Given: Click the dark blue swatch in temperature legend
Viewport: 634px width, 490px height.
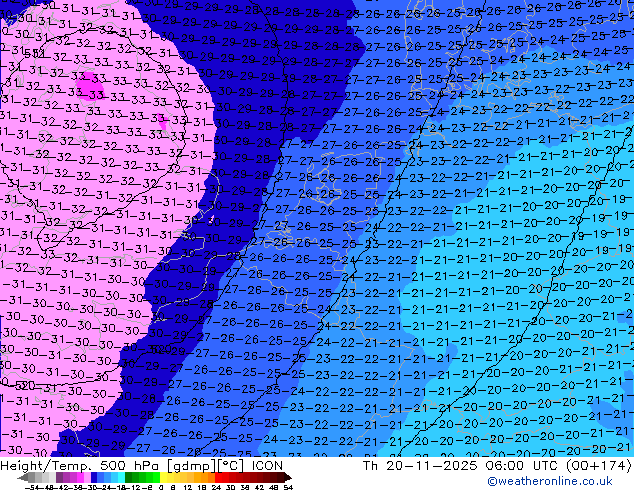Looking at the screenshot, I should coord(94,477).
